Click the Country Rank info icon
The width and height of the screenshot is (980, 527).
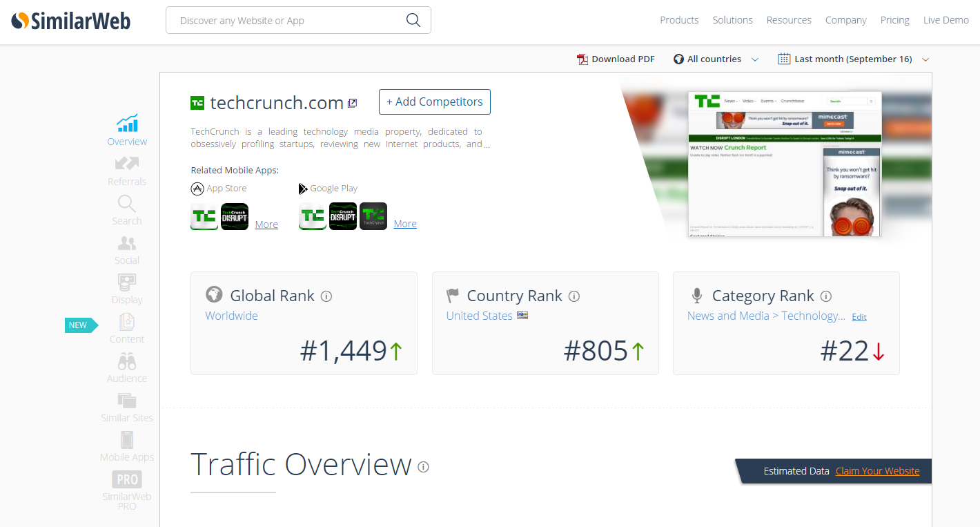click(574, 296)
